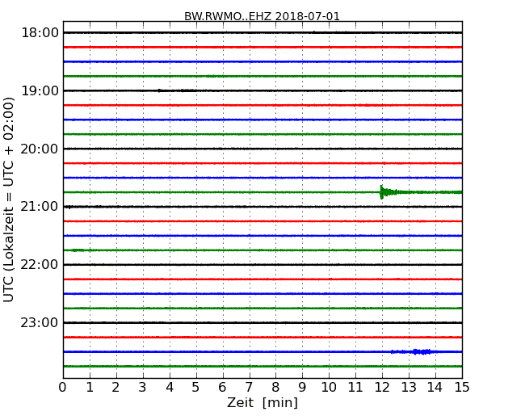
Task: Click the plot title BW.RWMO..EHZ 2018-07-01
Action: [262, 16]
